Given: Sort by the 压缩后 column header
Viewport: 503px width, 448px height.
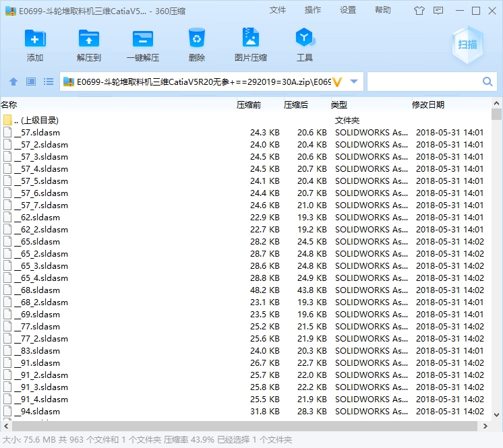Looking at the screenshot, I should pyautogui.click(x=296, y=105).
